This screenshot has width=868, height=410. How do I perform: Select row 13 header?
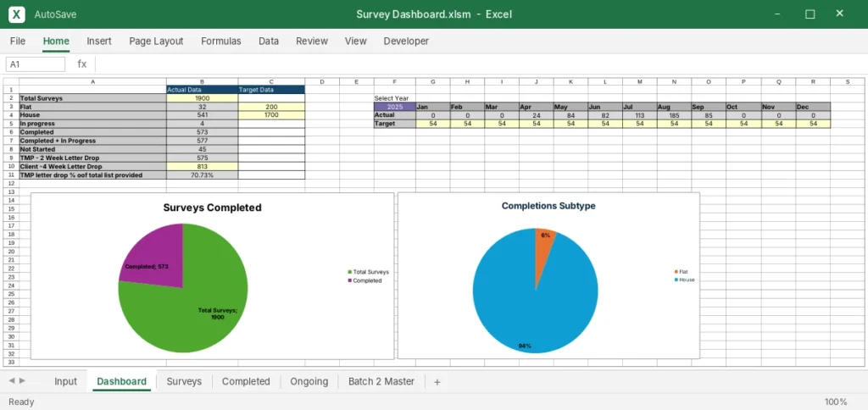[x=11, y=191]
